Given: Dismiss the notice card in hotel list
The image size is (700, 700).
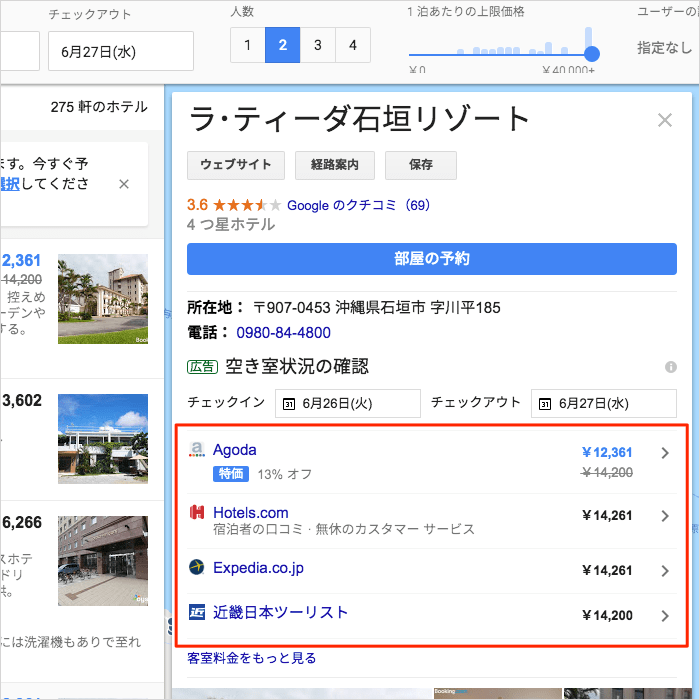Looking at the screenshot, I should point(124,184).
